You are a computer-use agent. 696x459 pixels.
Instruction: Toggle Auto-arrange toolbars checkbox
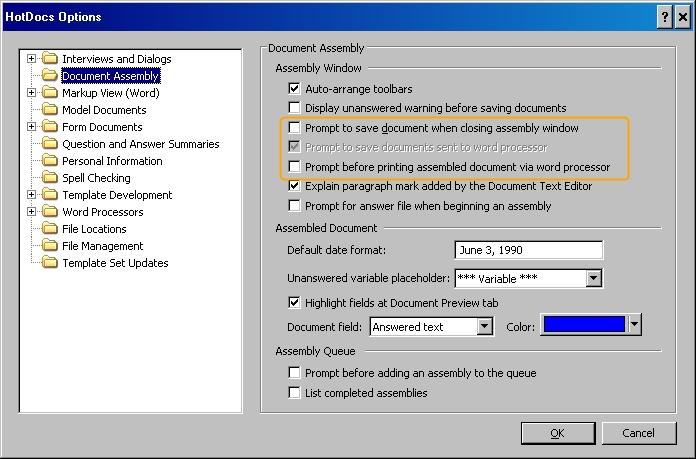[294, 88]
